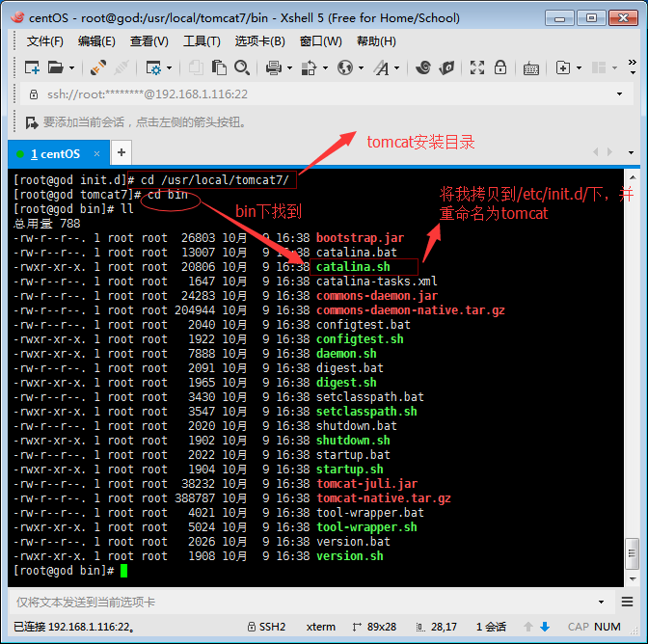
Task: Click the Font letter A icon
Action: pyautogui.click(x=382, y=67)
